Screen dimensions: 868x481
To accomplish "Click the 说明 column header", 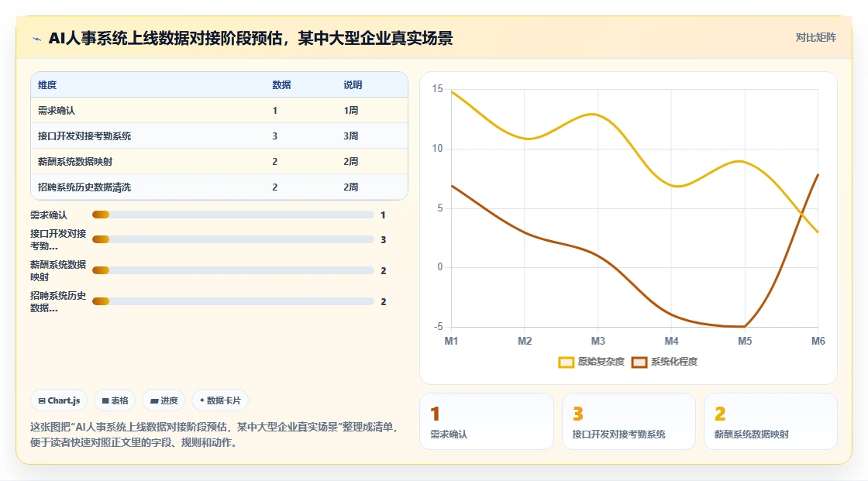I will (353, 84).
